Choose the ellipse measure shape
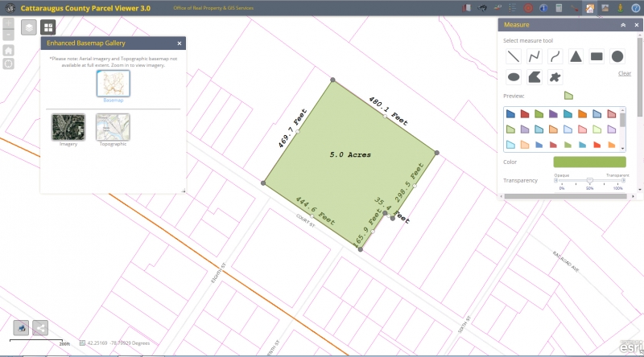The width and height of the screenshot is (644, 357). [513, 77]
